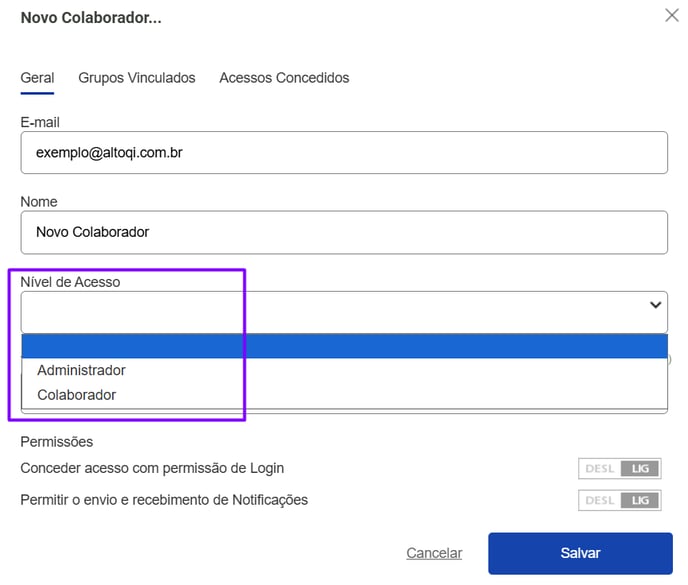Click DESL on the Login permission switch
688x585 pixels.
(600, 469)
